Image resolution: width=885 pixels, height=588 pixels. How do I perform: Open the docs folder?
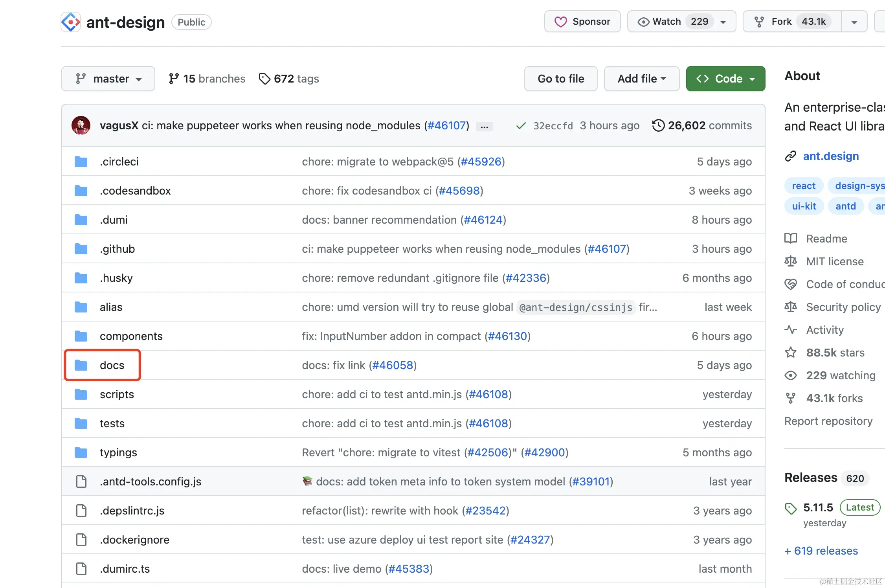click(112, 365)
